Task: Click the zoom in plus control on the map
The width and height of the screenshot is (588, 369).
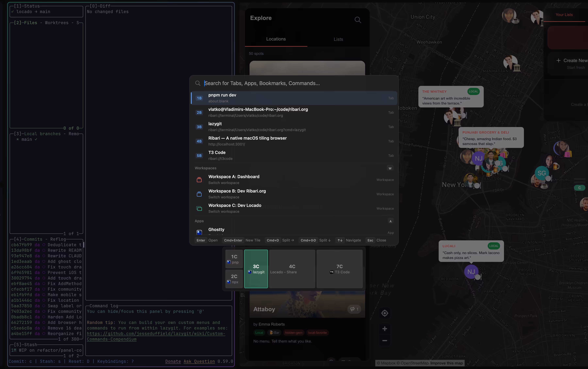Action: click(x=384, y=329)
